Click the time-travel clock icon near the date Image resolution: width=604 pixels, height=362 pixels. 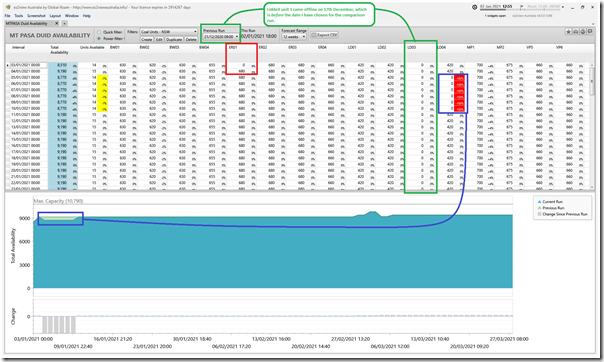click(x=475, y=7)
